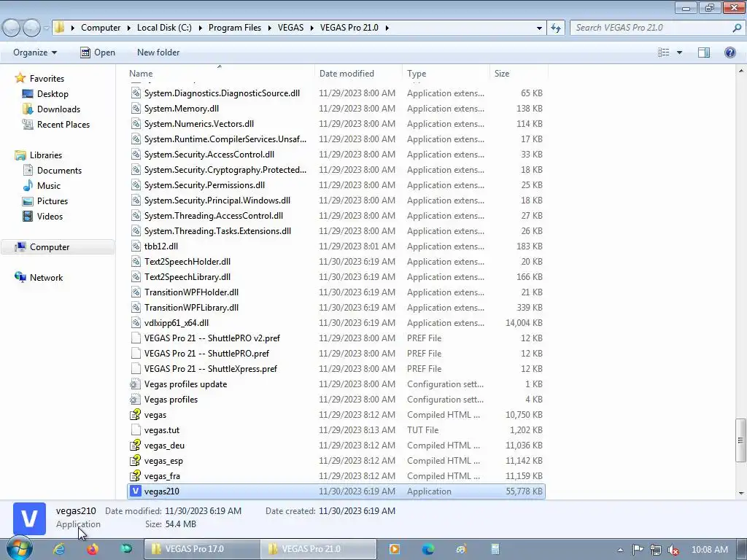Launch Firefox from the taskbar
This screenshot has width=747, height=560.
(x=93, y=548)
